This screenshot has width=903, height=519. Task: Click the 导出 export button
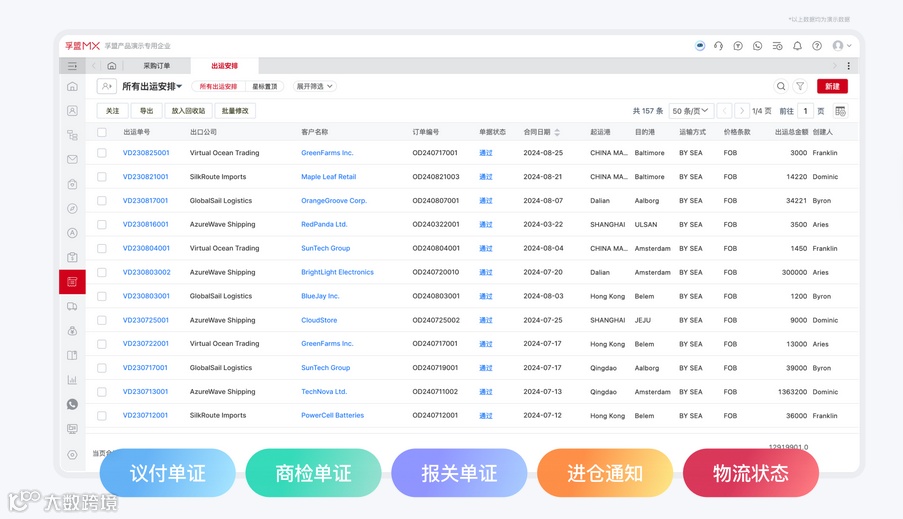click(x=146, y=111)
